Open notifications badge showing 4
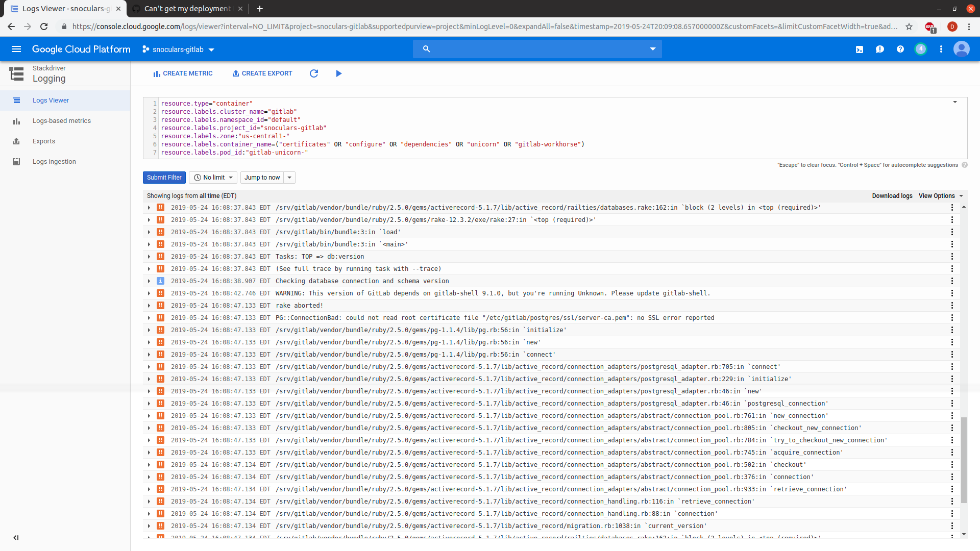 tap(921, 49)
